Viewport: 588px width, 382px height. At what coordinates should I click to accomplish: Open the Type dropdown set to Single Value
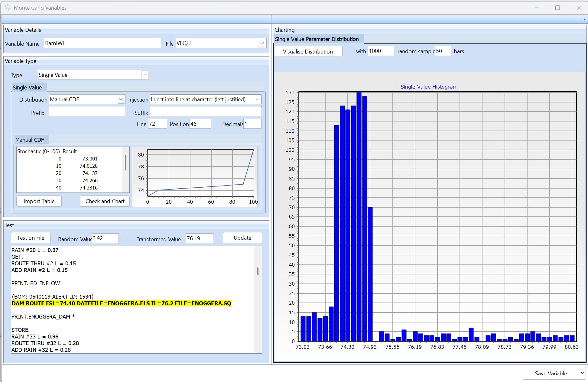(145, 75)
